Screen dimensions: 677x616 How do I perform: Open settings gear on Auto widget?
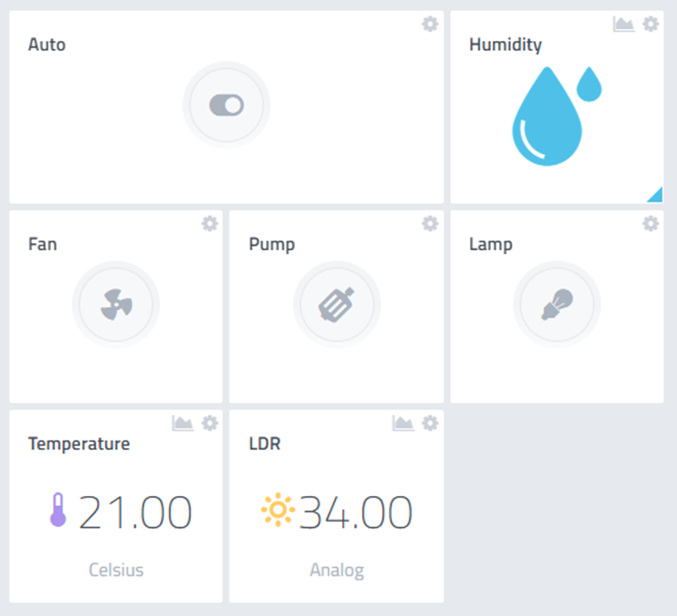coord(430,24)
